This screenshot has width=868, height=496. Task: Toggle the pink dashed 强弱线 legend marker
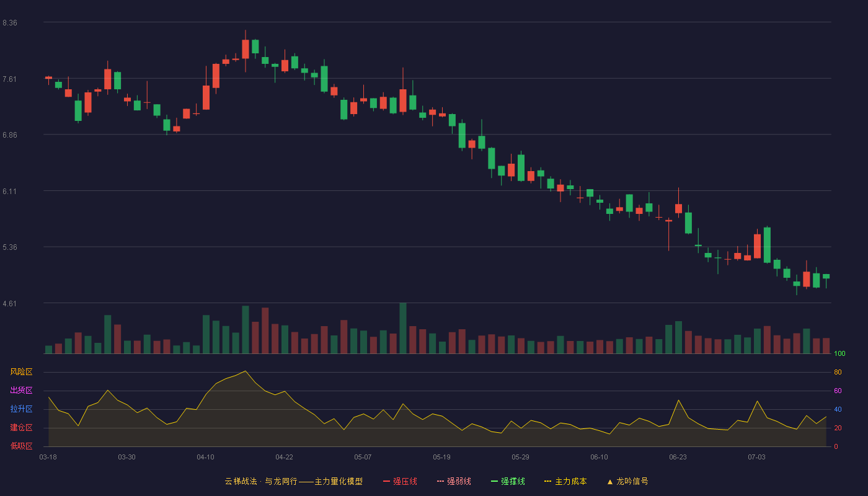441,481
